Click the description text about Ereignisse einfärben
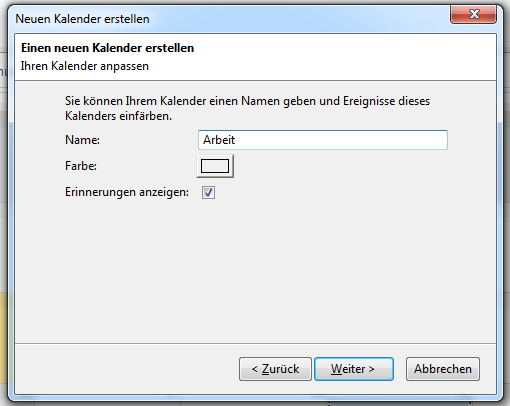Viewport: 510px width, 406px height. coord(247,108)
